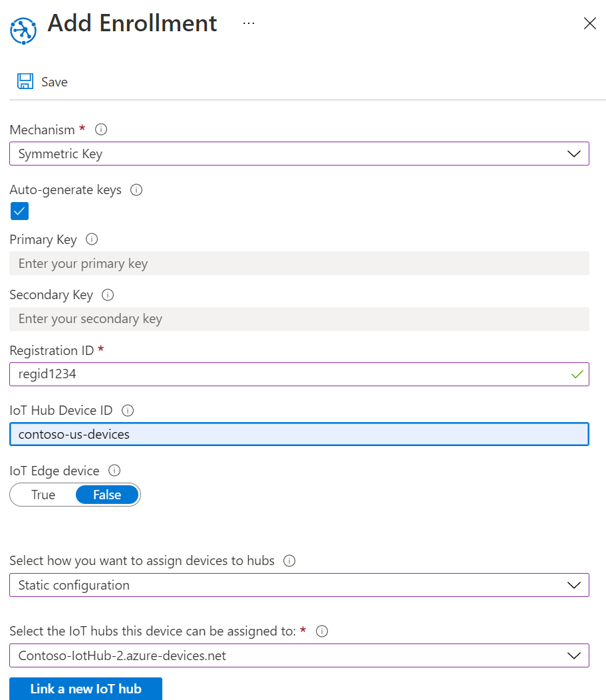
Task: Open the more options ellipsis menu
Action: pyautogui.click(x=249, y=23)
